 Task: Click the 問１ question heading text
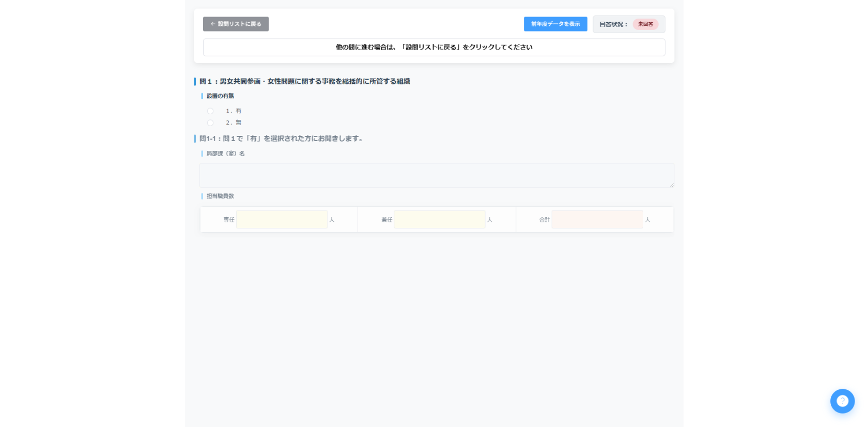pos(305,81)
